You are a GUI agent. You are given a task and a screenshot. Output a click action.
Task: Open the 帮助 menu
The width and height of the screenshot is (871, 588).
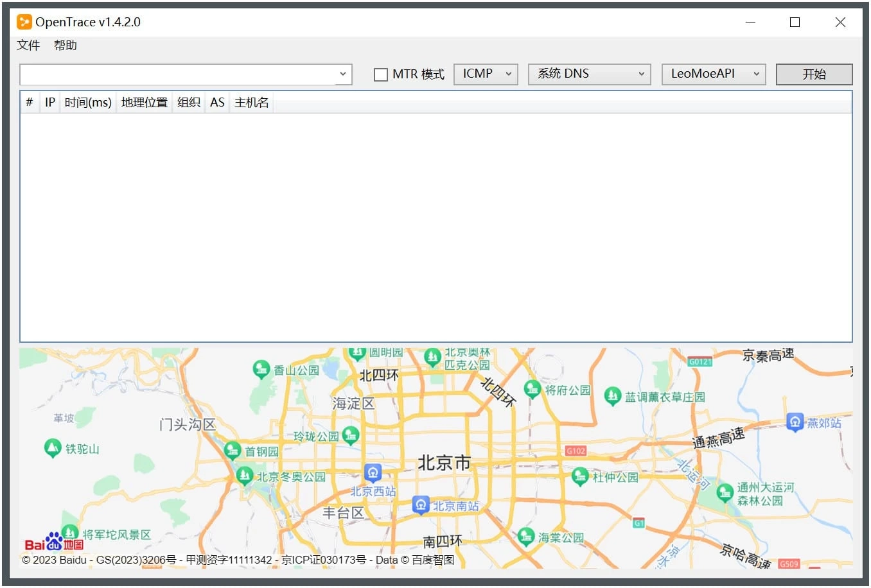[x=66, y=45]
